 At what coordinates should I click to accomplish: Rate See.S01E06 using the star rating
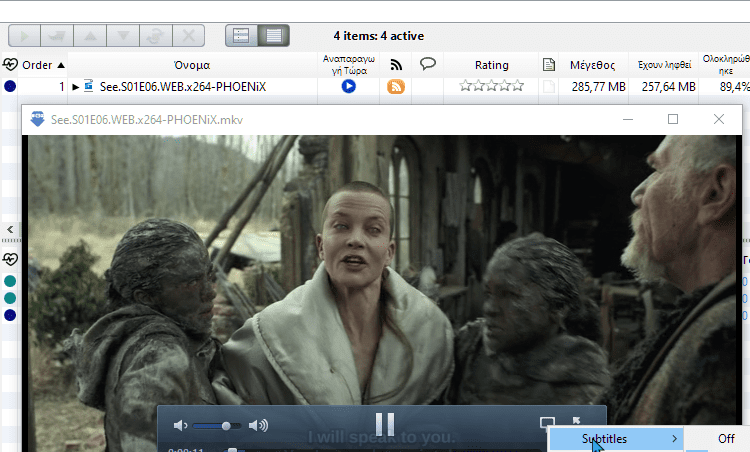pyautogui.click(x=492, y=86)
